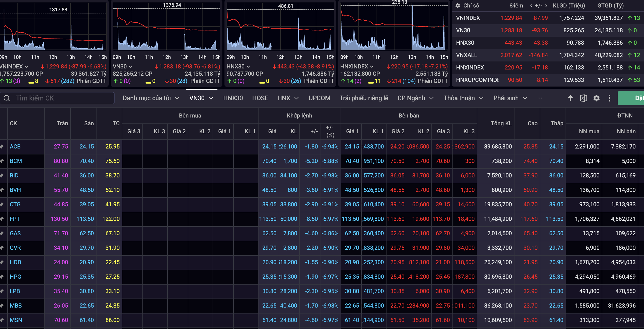Click the search magnifier icon
The width and height of the screenshot is (644, 329).
pos(7,98)
